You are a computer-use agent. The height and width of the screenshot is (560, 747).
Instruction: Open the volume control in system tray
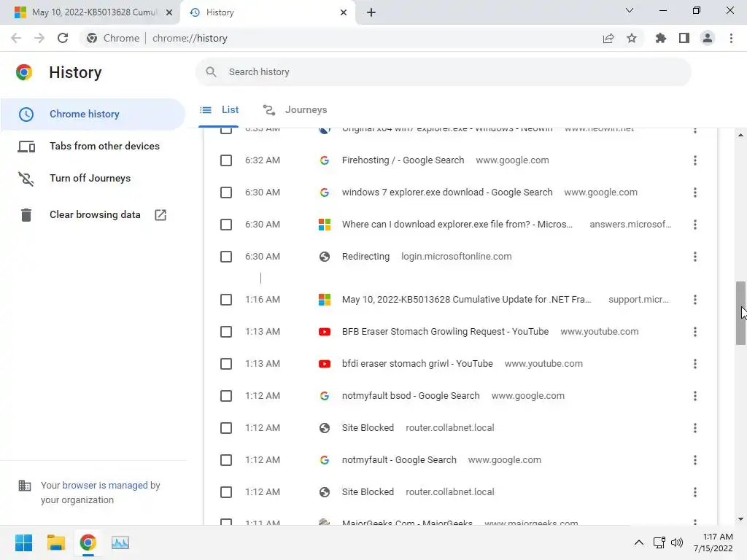coord(676,542)
